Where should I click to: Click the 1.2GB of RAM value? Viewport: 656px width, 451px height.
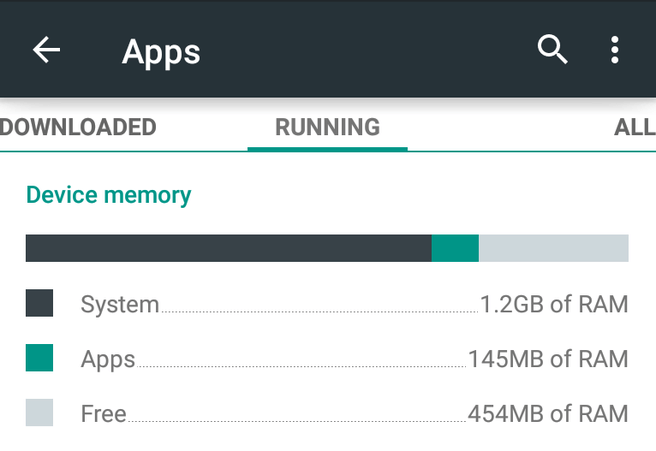pyautogui.click(x=554, y=305)
